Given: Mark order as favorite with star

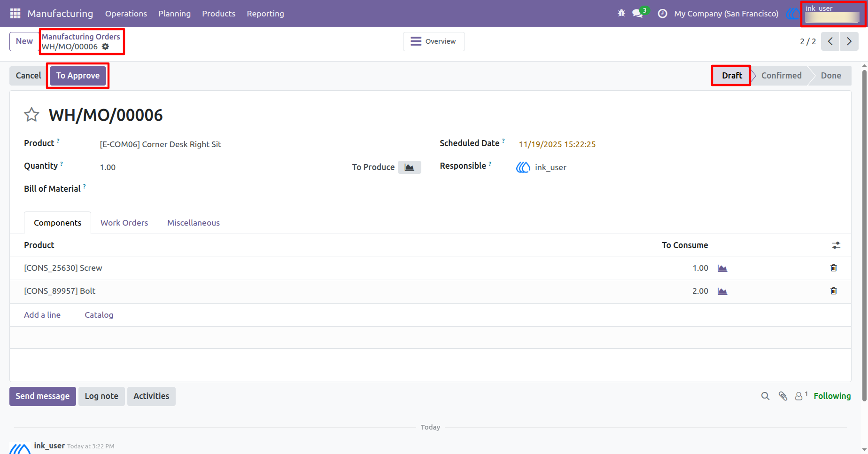Looking at the screenshot, I should 31,115.
